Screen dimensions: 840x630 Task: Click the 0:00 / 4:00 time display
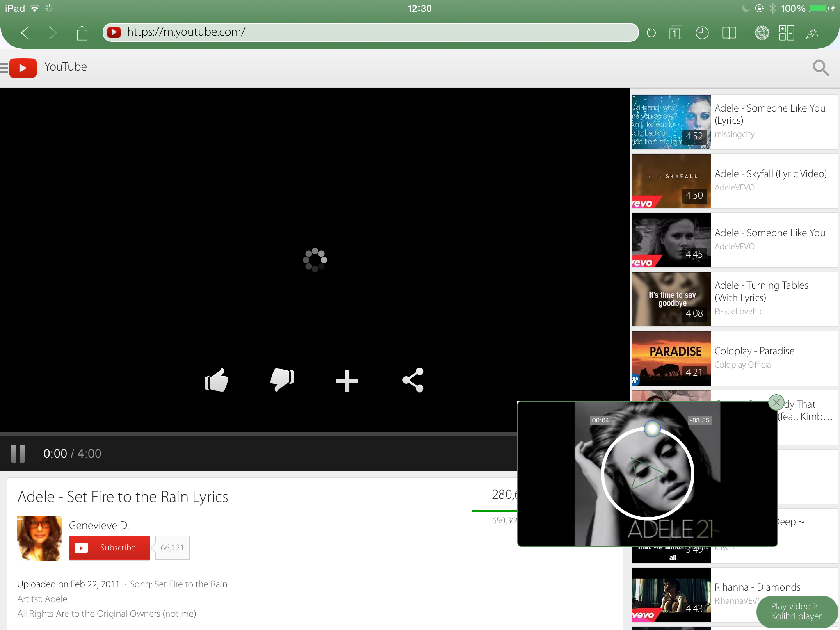72,453
